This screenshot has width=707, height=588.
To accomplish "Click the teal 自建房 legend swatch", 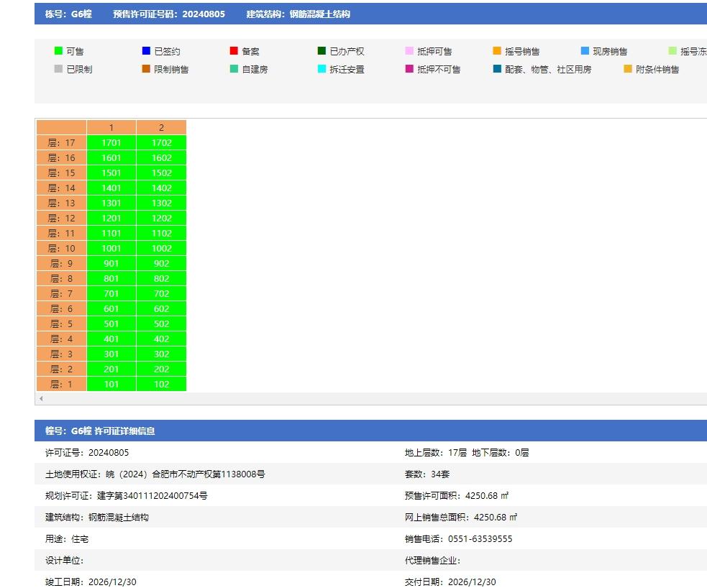I will 234,69.
